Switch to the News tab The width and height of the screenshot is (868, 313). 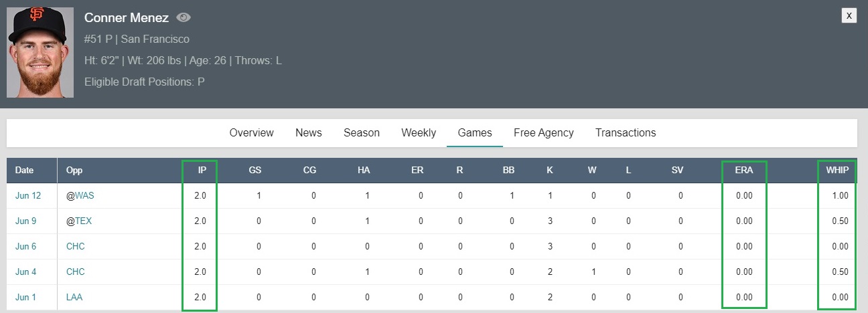[309, 132]
